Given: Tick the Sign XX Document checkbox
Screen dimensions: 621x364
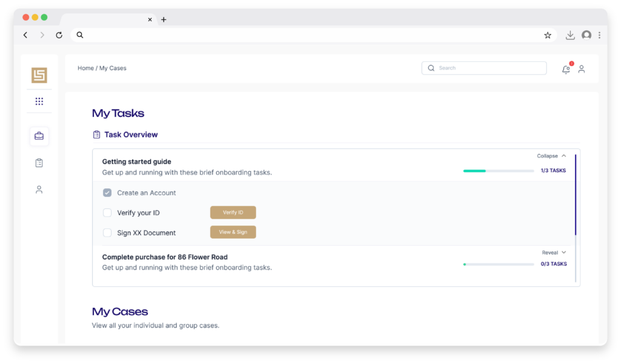Looking at the screenshot, I should point(107,233).
